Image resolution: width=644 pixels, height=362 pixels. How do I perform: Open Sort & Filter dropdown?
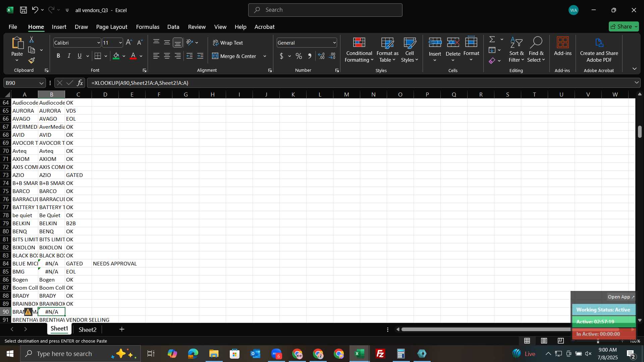click(x=516, y=50)
